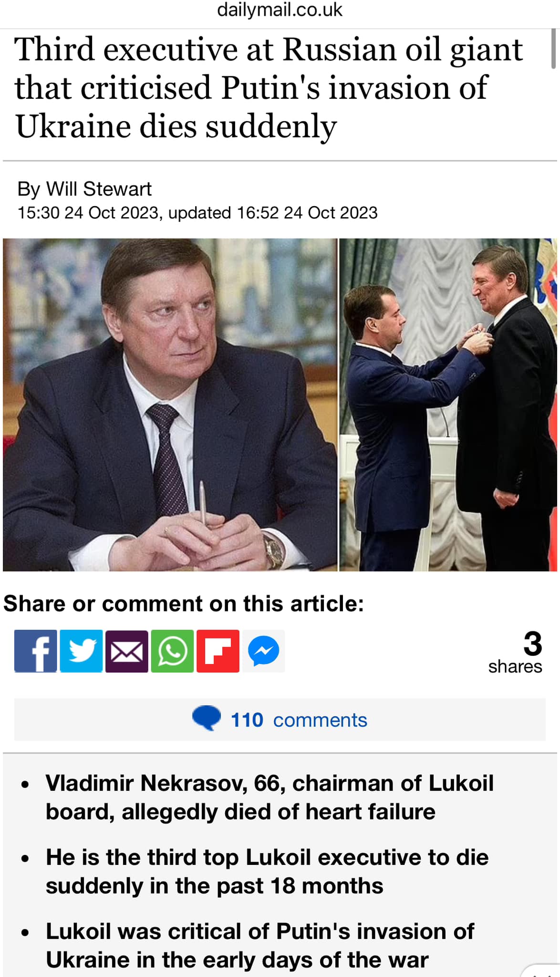Tap the dailymail.co.uk address bar
This screenshot has height=977, width=560.
280,10
